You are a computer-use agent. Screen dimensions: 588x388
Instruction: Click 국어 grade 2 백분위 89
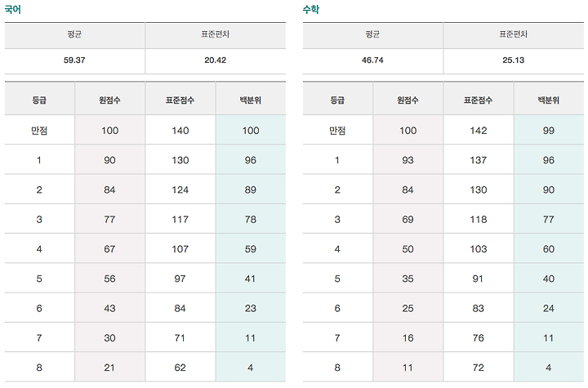click(x=251, y=190)
